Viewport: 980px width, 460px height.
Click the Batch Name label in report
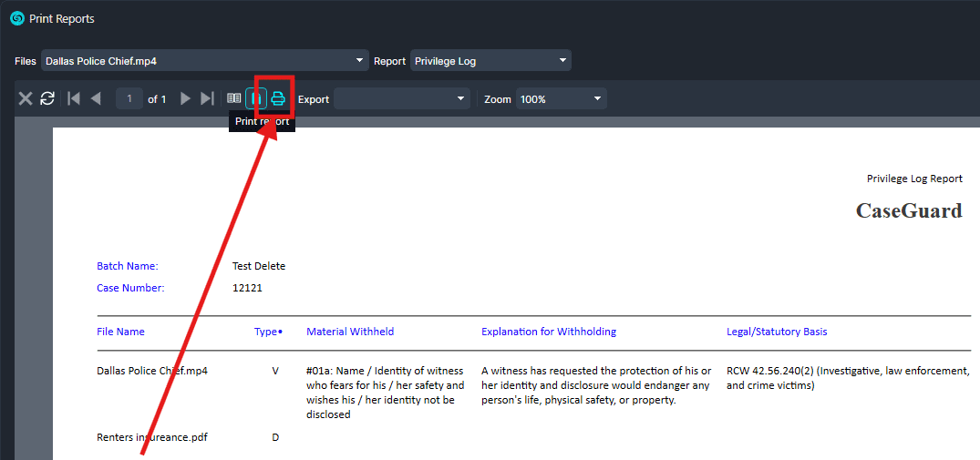pyautogui.click(x=128, y=266)
